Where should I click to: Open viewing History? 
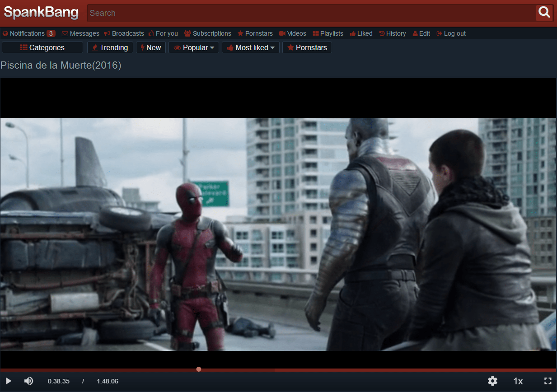(x=393, y=33)
